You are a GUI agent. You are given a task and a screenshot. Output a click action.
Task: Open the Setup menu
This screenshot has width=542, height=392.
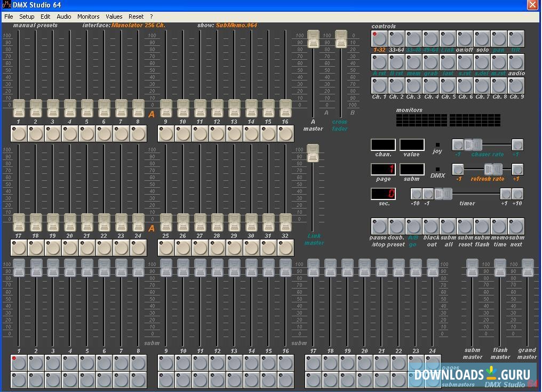tap(27, 17)
